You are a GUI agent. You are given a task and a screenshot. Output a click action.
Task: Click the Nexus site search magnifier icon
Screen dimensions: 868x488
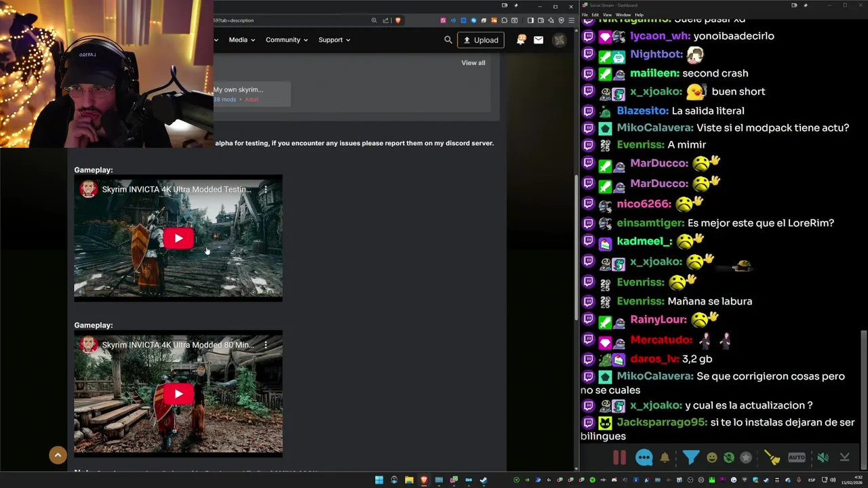[448, 40]
